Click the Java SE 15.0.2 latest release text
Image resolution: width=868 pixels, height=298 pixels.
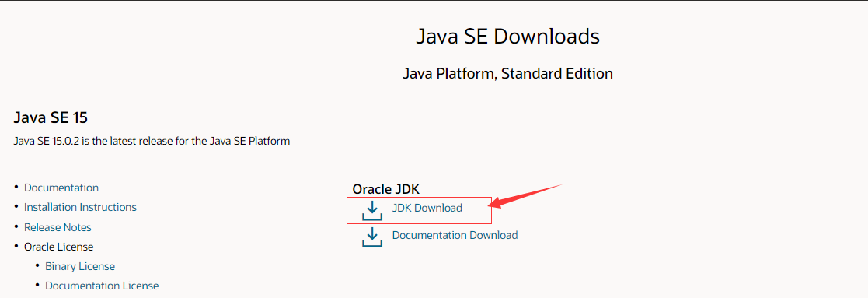point(152,141)
